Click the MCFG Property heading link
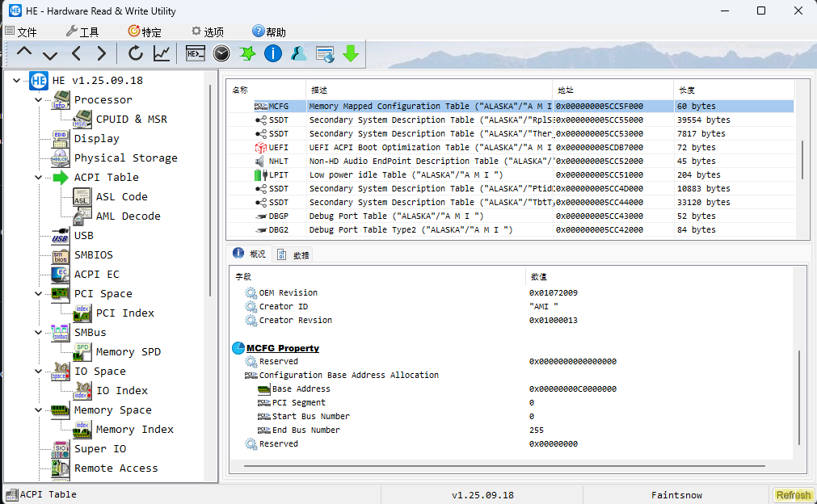This screenshot has height=504, width=817. click(x=282, y=348)
